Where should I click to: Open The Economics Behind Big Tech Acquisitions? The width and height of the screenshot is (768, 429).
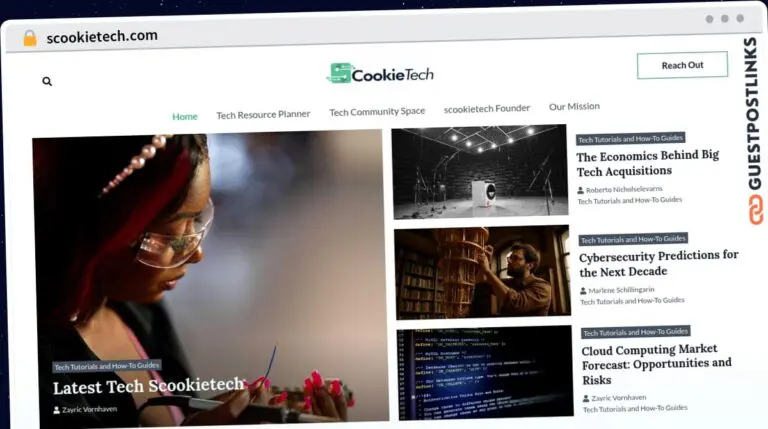[648, 164]
